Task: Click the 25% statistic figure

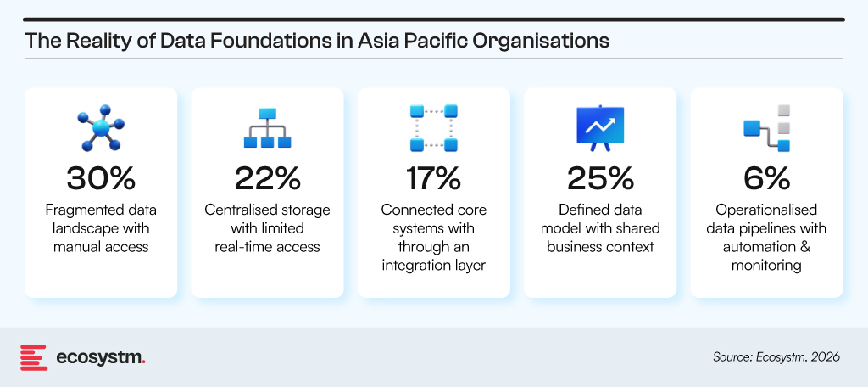Action: pyautogui.click(x=599, y=178)
